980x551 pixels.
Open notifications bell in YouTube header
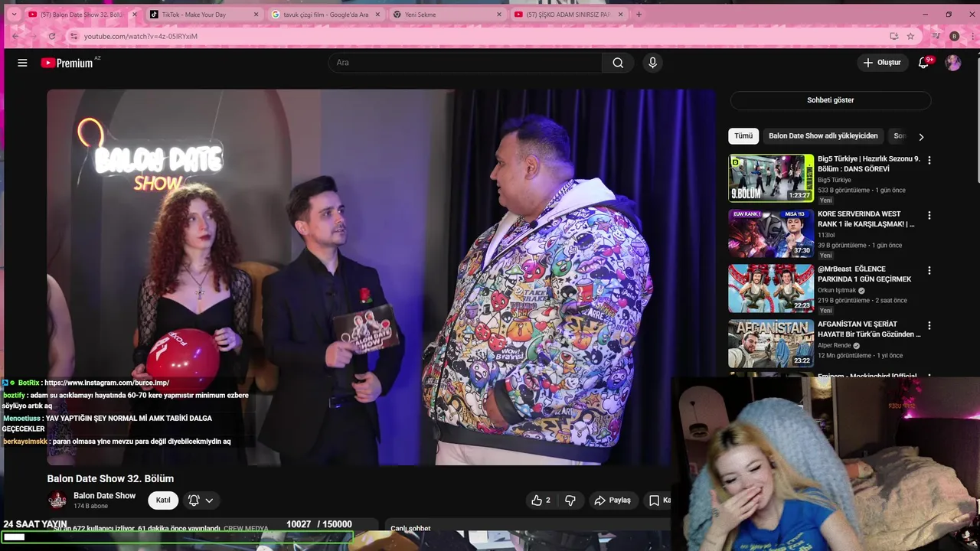(924, 63)
